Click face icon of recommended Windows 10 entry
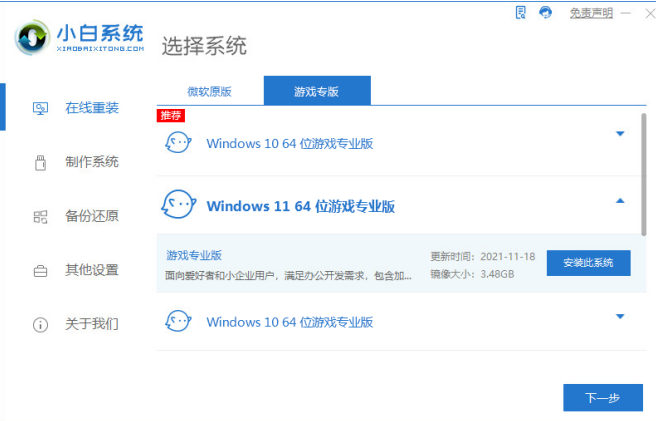 178,143
